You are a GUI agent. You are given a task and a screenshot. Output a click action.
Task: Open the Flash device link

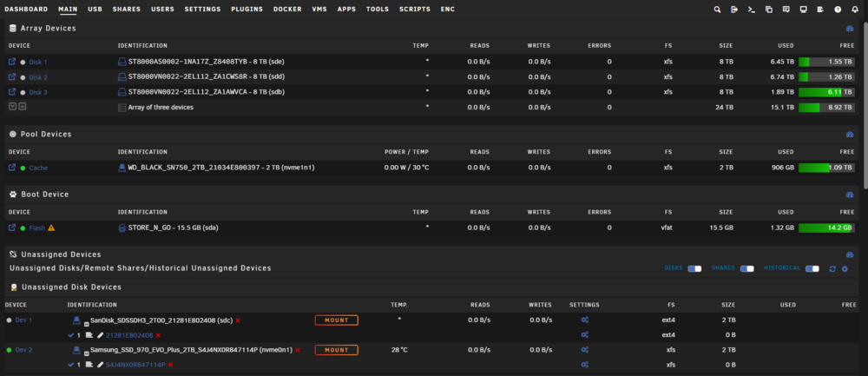(37, 228)
